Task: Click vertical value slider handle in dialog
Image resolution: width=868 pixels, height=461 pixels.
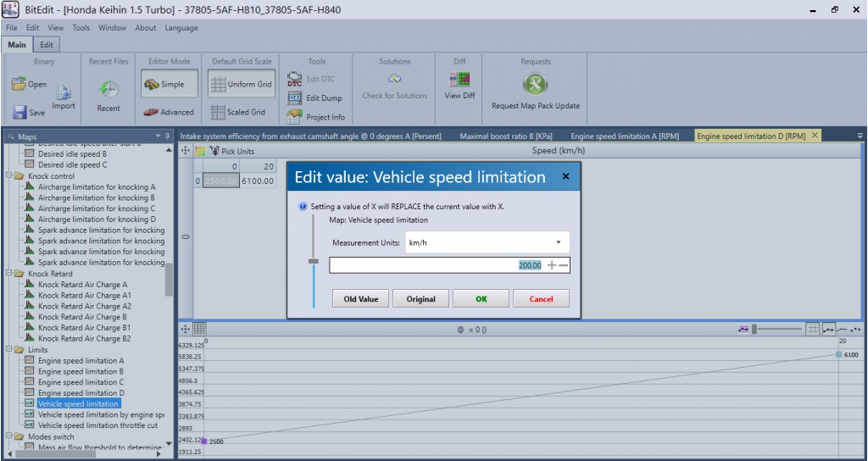Action: pyautogui.click(x=314, y=261)
